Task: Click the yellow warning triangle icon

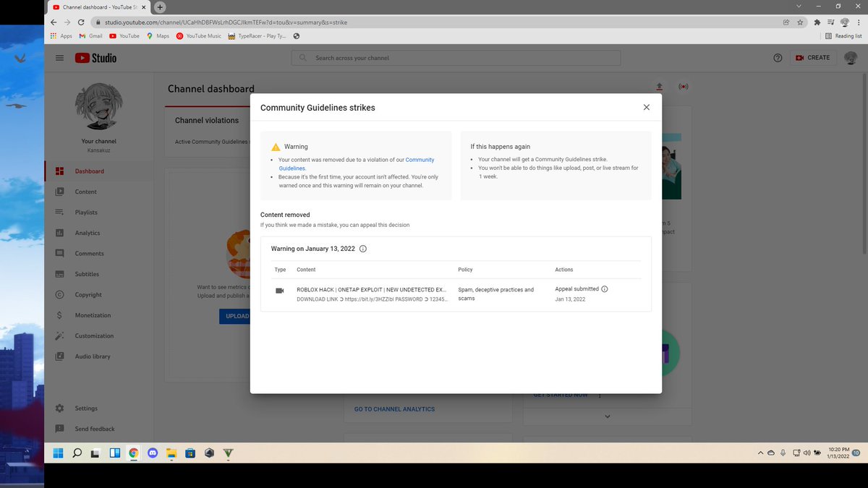Action: point(276,147)
